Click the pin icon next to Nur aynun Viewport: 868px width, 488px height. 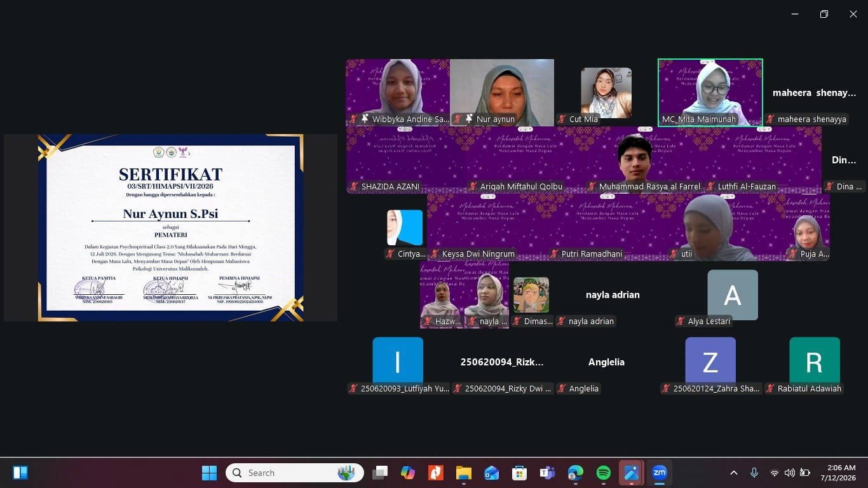tap(469, 119)
